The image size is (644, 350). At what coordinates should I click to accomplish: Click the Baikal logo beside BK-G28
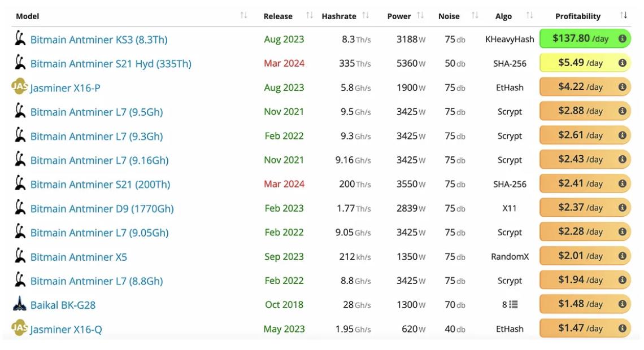coord(20,304)
